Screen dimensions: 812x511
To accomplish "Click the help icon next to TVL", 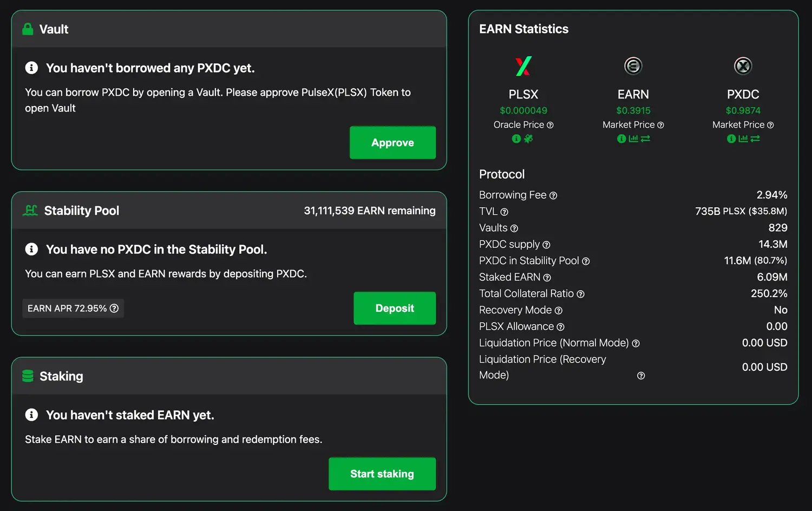I will click(504, 212).
